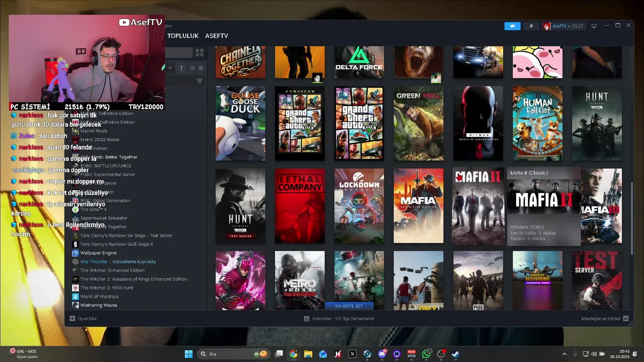
Task: Open Google Chrome from the taskbar
Action: pos(293,354)
